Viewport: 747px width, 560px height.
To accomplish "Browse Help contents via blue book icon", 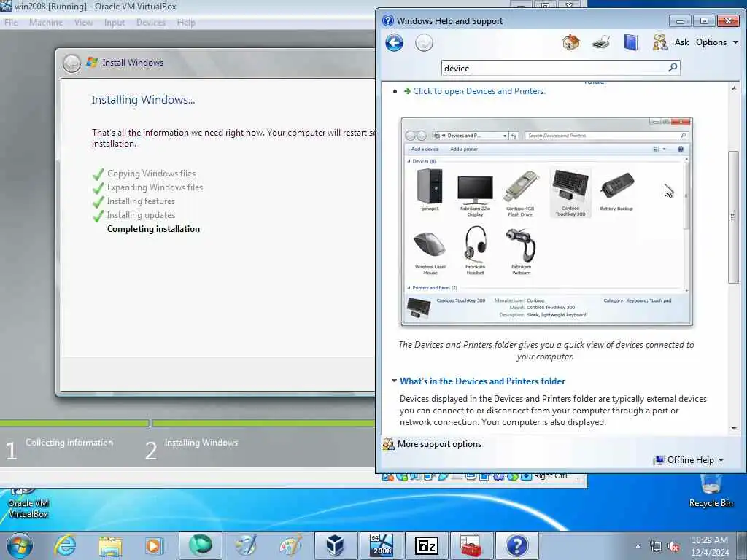I will [631, 42].
